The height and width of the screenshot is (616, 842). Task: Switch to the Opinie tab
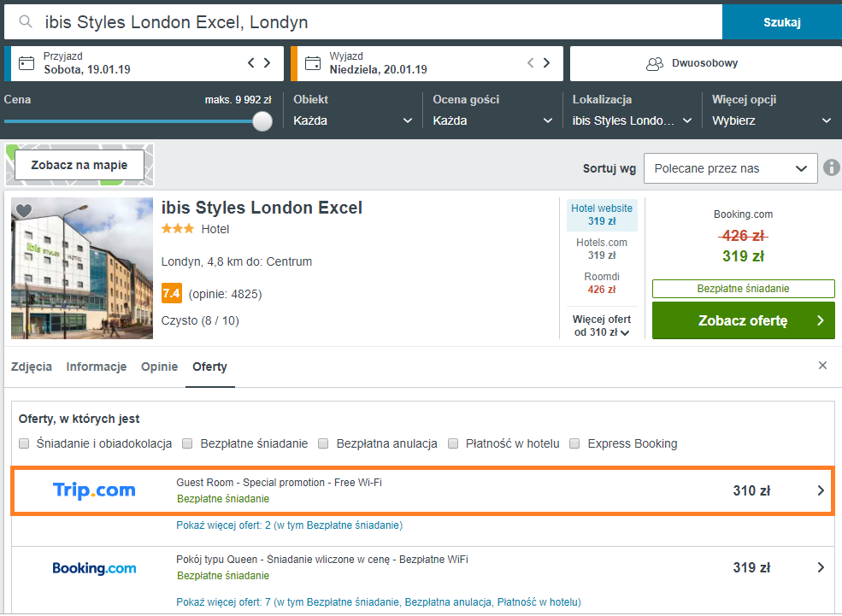[x=160, y=367]
